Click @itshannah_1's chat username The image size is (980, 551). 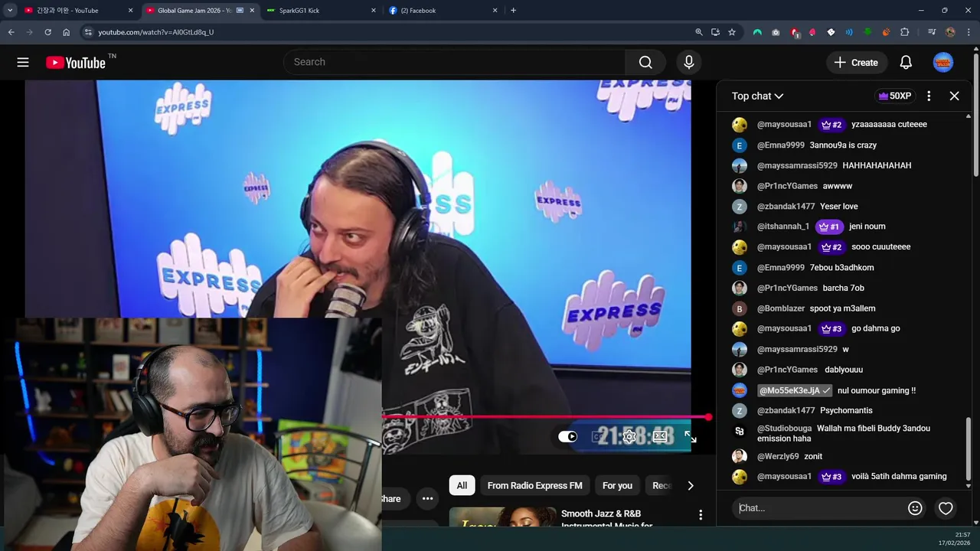point(782,227)
